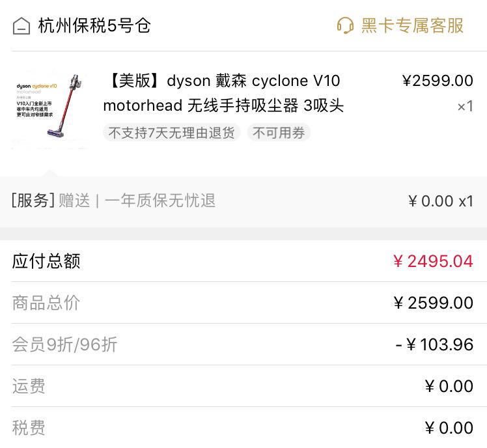487x448 pixels.
Task: Open the dyson cyclone V10 product title
Action: (223, 93)
